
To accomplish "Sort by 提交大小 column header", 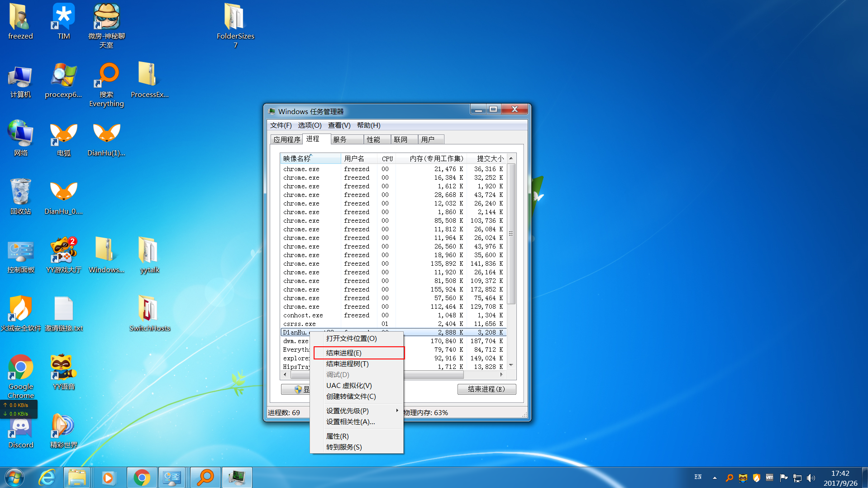I will point(487,158).
